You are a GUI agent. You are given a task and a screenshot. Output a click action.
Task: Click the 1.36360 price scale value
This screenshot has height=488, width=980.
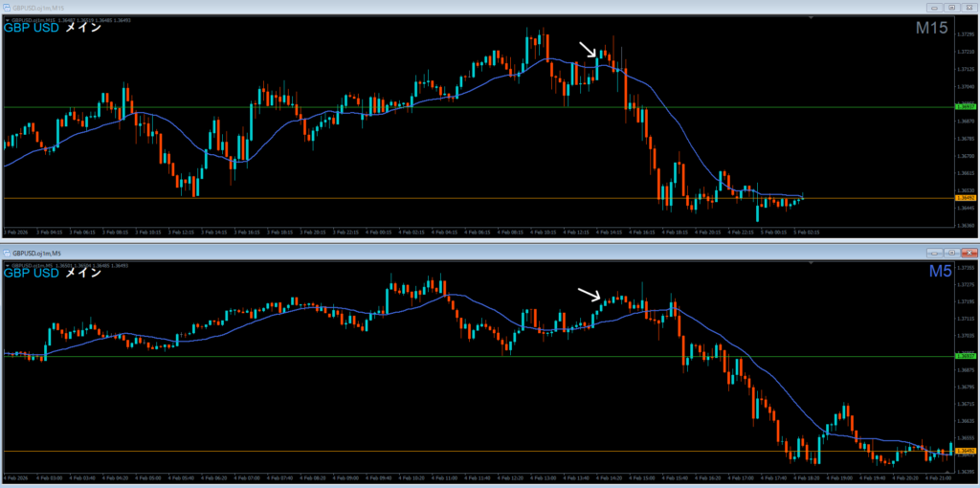tap(967, 225)
